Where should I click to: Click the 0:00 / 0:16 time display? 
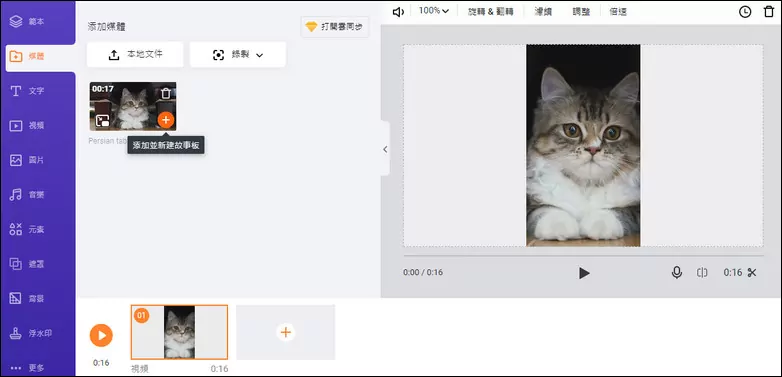tap(423, 272)
